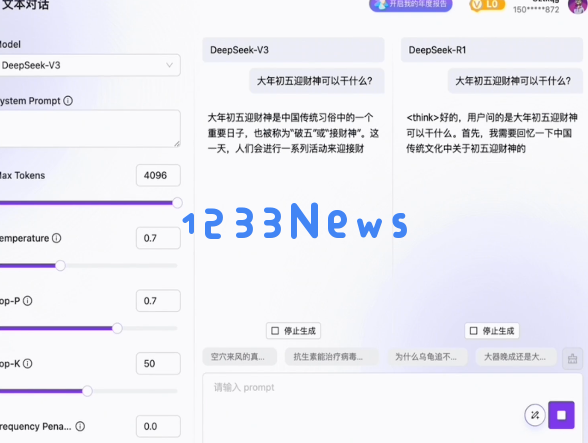Click the user question in R1 panel
Image resolution: width=588 pixels, height=443 pixels.
(x=515, y=81)
